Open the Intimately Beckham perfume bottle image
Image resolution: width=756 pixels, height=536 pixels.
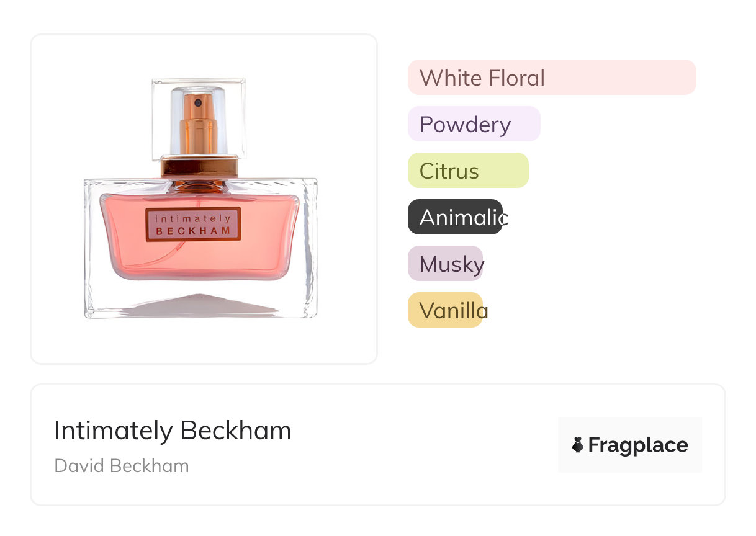[200, 199]
